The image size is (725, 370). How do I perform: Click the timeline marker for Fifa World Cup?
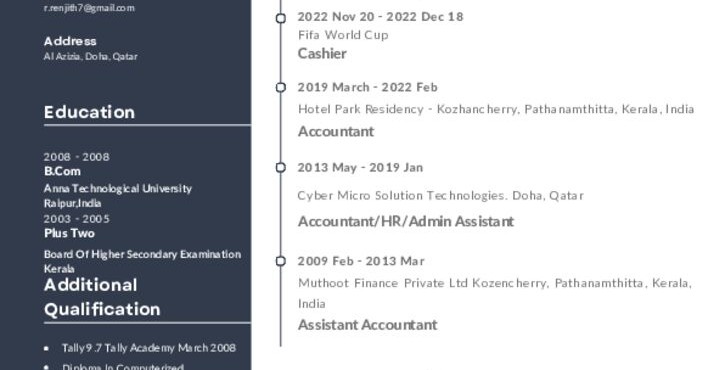[281, 18]
